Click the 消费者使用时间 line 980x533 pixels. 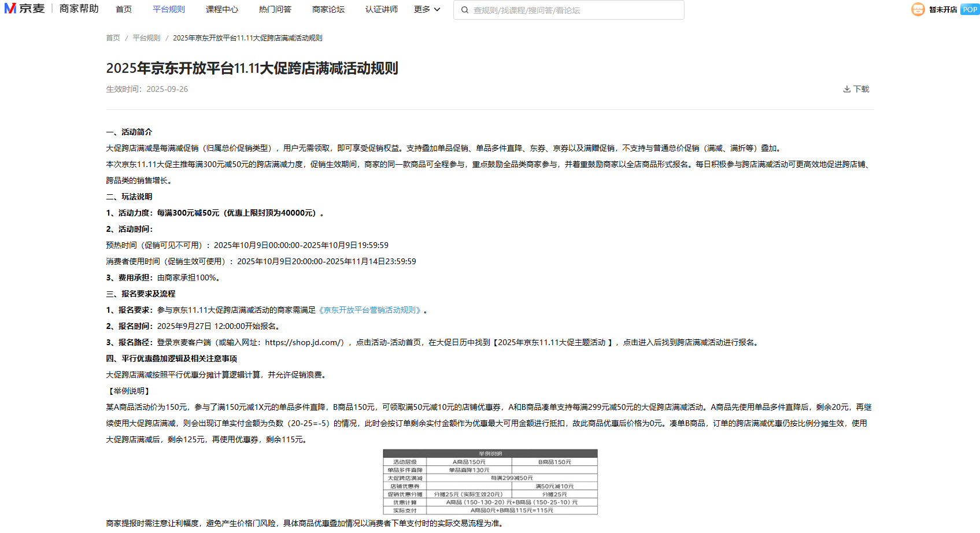(x=261, y=261)
